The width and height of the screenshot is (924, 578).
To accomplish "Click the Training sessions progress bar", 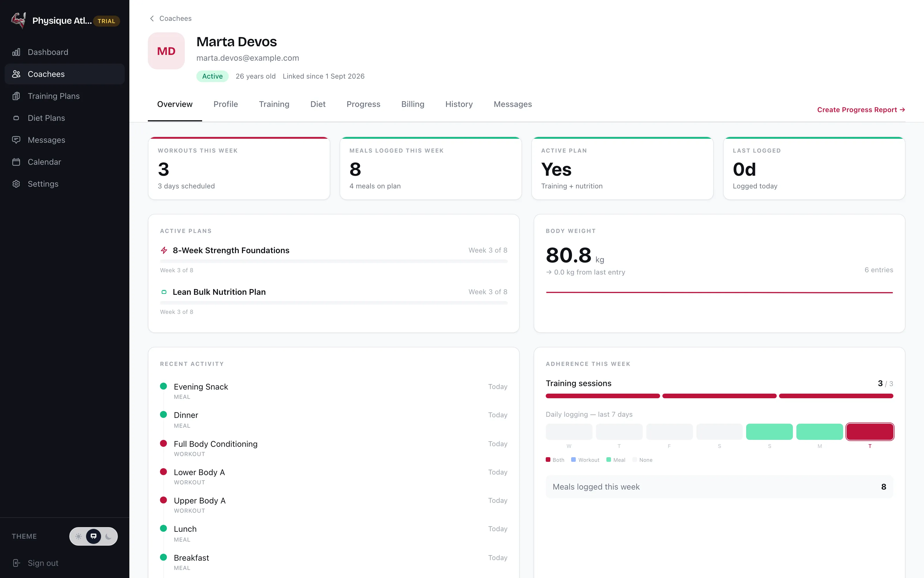I will [719, 396].
